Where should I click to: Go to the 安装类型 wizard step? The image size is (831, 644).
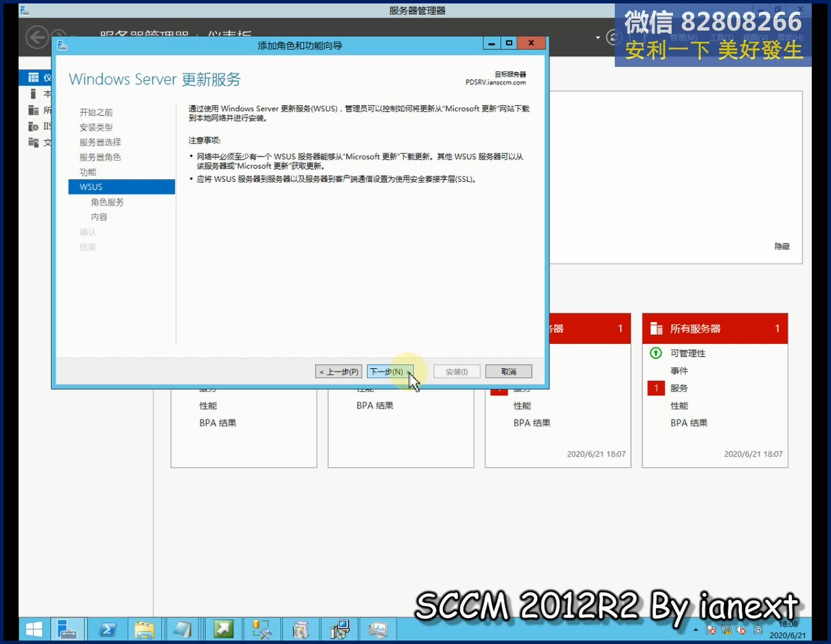click(96, 128)
